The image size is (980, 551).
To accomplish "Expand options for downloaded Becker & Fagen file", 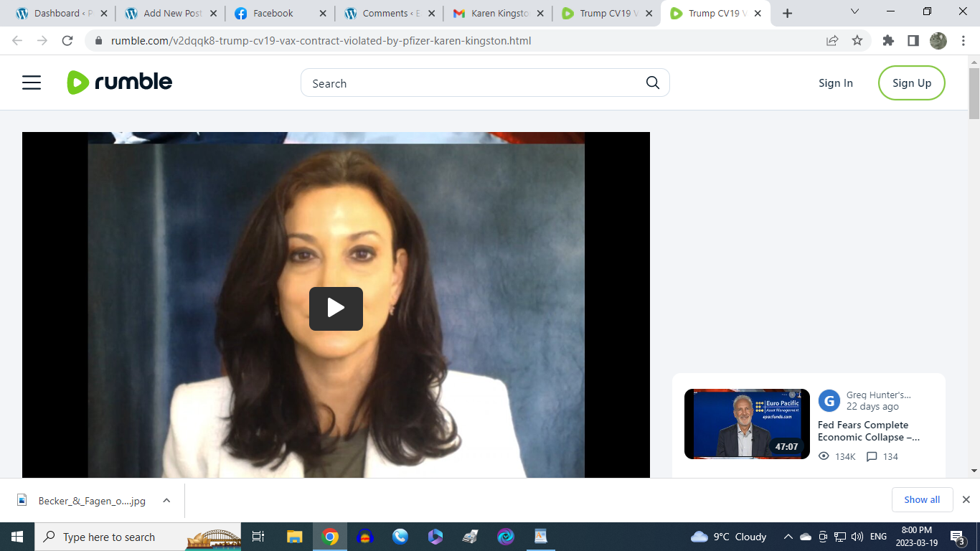I will pyautogui.click(x=166, y=501).
